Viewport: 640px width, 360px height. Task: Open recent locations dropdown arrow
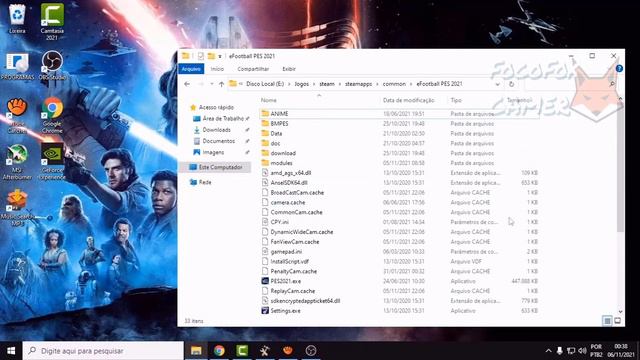point(211,84)
